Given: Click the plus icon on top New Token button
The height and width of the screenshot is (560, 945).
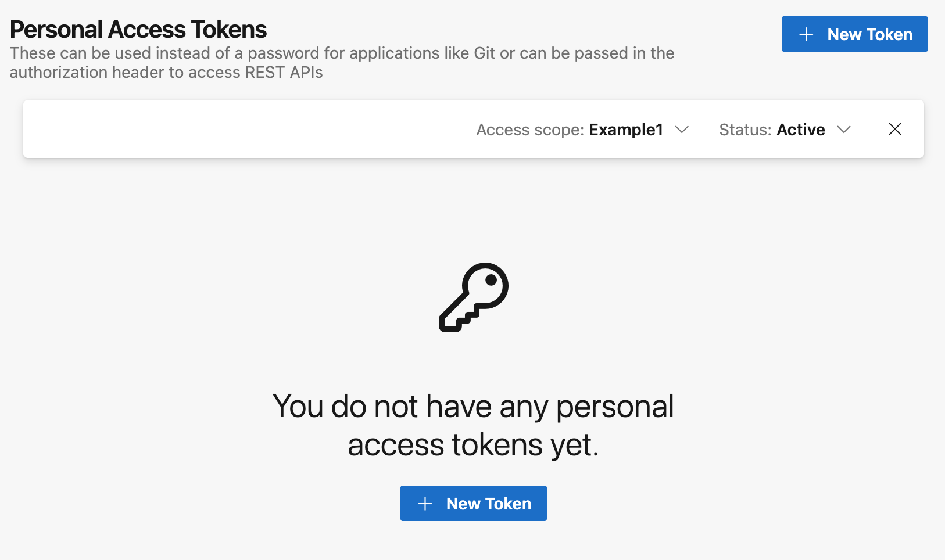Looking at the screenshot, I should point(807,34).
